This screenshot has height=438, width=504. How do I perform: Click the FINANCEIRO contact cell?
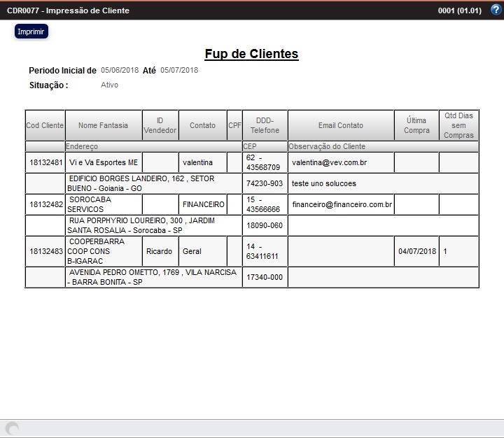pyautogui.click(x=202, y=204)
